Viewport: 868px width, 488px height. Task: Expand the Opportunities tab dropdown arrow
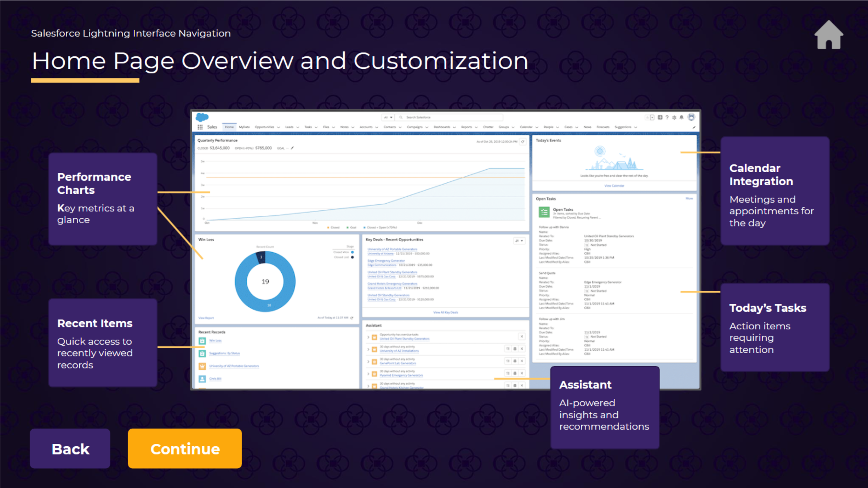click(279, 128)
